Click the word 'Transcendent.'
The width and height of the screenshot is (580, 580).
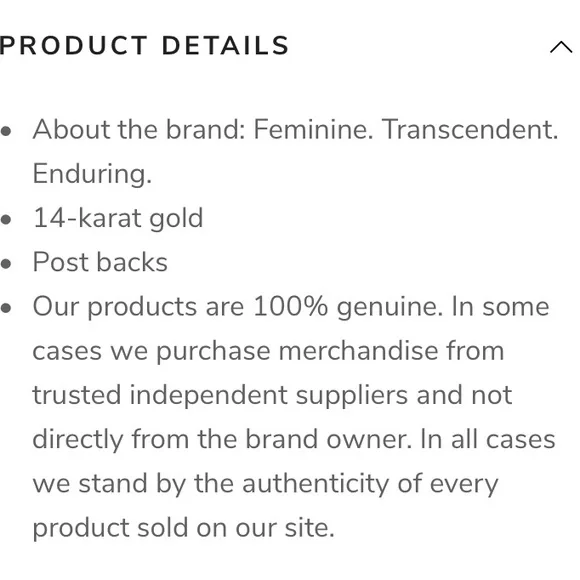[470, 129]
